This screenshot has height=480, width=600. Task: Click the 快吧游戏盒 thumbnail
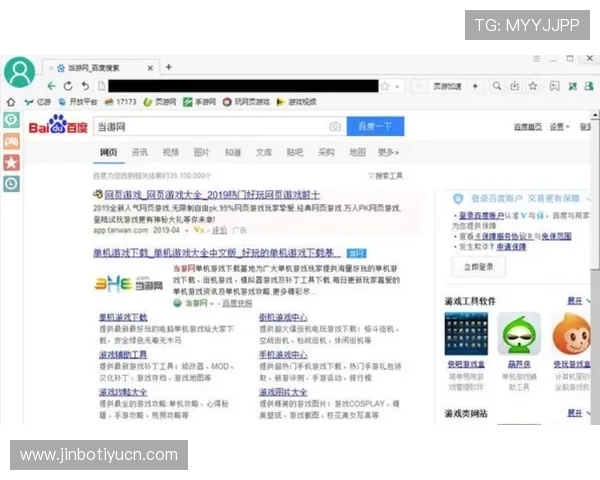(x=466, y=334)
